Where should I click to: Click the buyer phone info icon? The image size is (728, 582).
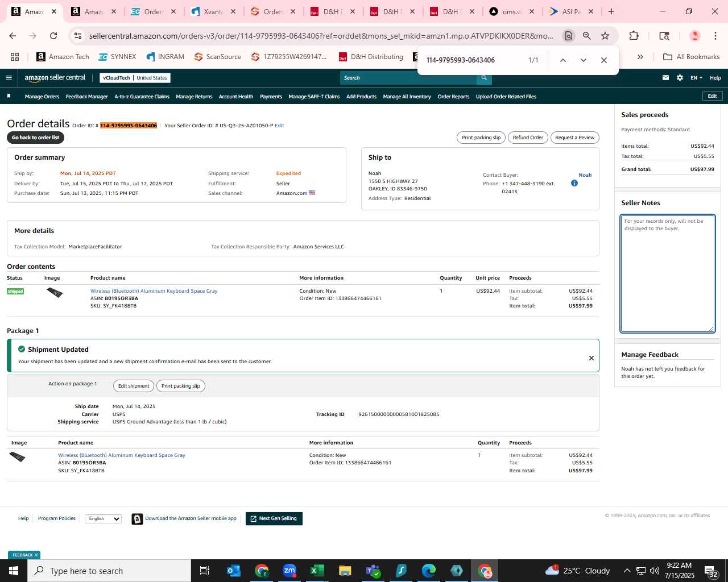[574, 183]
